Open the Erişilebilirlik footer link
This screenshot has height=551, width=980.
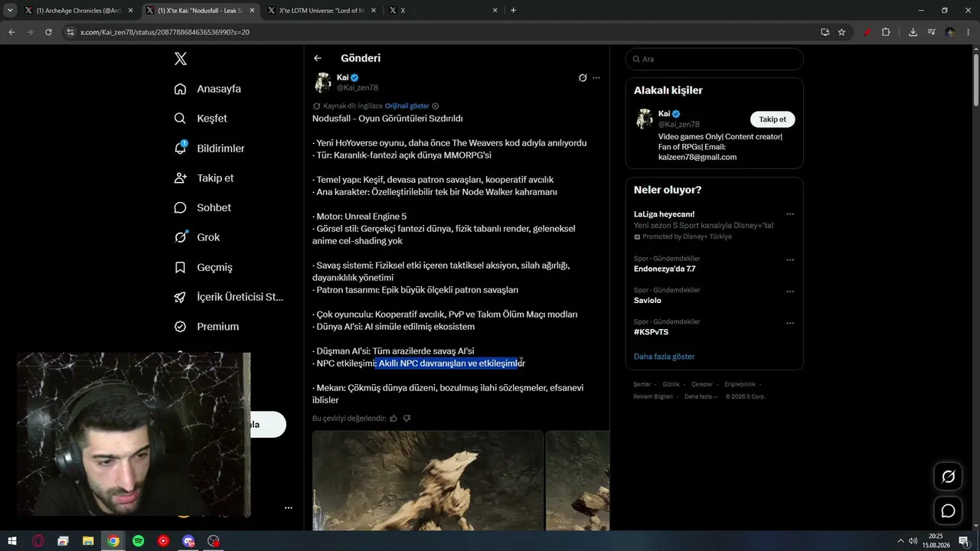pyautogui.click(x=740, y=384)
